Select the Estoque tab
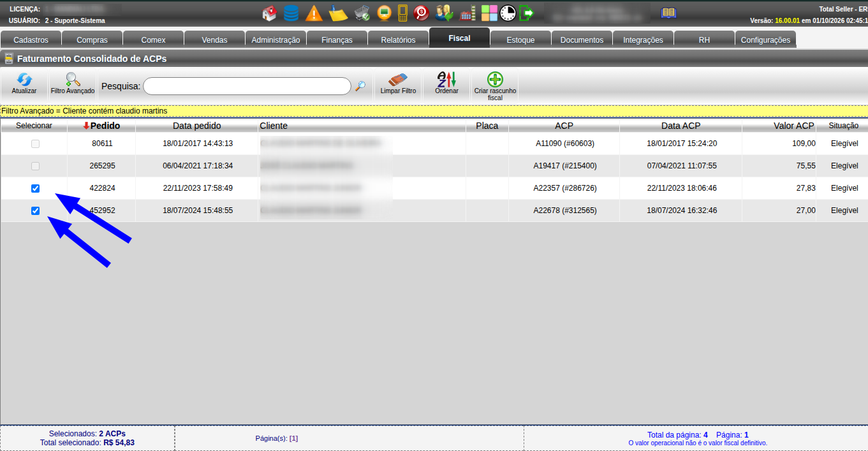Screen dimensions: 868x451 pos(520,40)
